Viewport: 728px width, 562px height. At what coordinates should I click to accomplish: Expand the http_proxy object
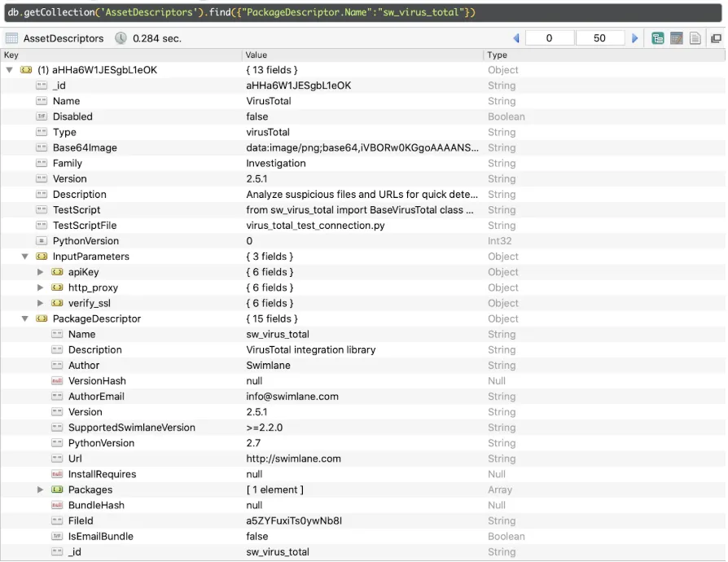41,288
